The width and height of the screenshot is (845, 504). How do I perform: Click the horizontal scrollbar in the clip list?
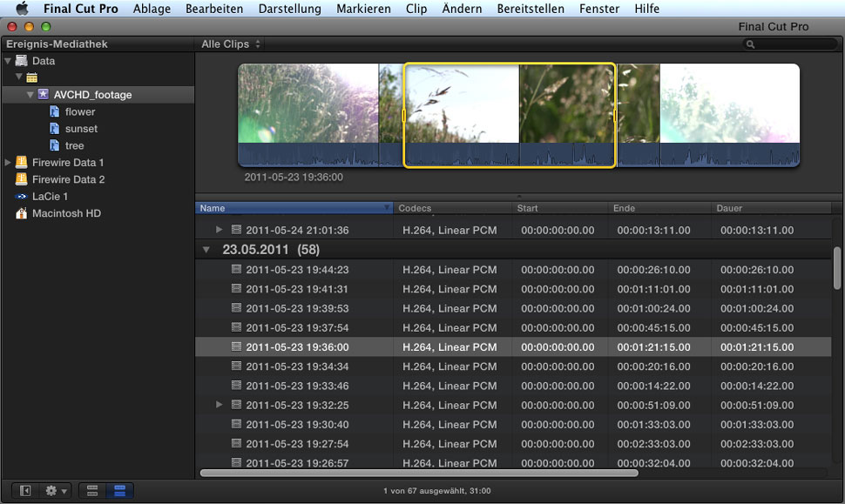pos(418,474)
